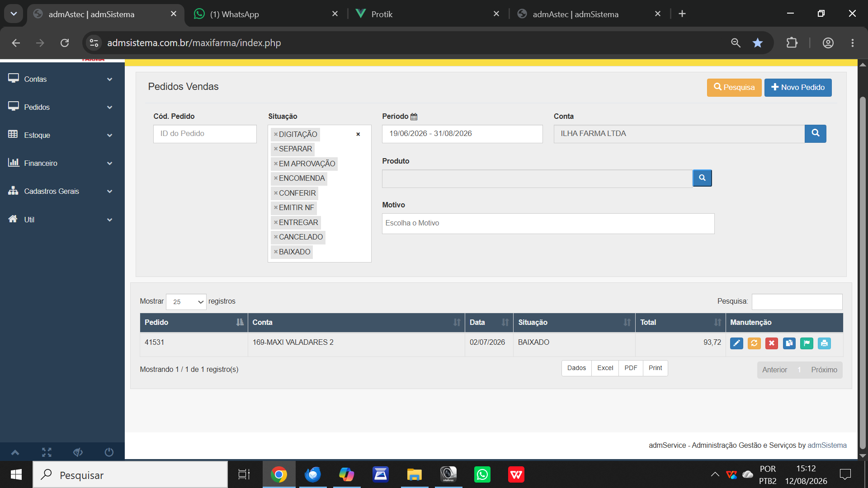Image resolution: width=868 pixels, height=488 pixels.
Task: Remove the EM APROVAÇÃO tag from Situação
Action: [275, 164]
